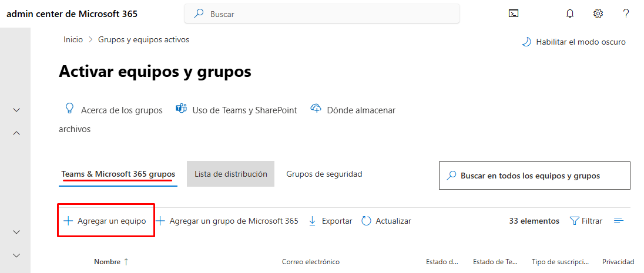
Task: Click the lightbulb icon beside Acerca de los grupos
Action: [69, 109]
